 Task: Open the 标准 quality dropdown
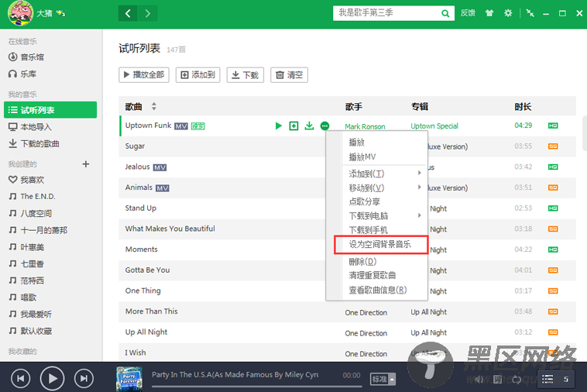click(x=383, y=380)
